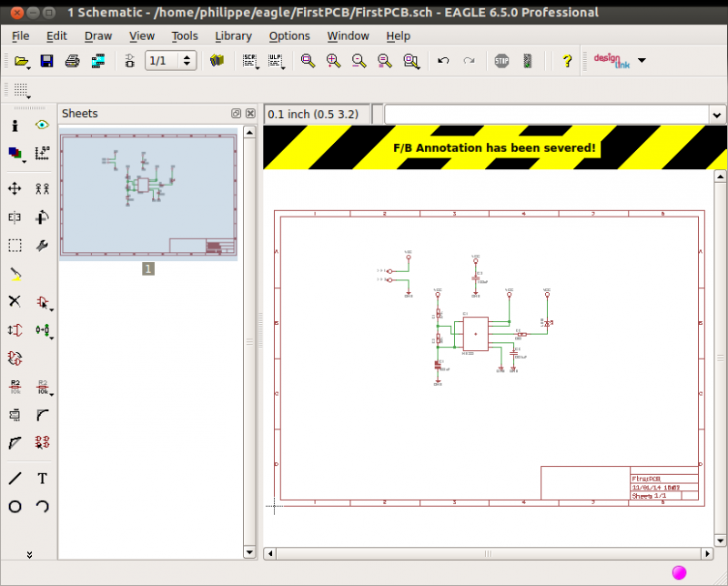
Task: Open the designlink dropdown arrow
Action: 642,60
